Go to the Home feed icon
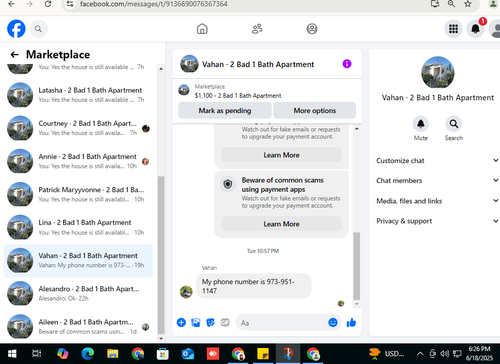Viewport: 500px width, 364px height. pos(202,29)
